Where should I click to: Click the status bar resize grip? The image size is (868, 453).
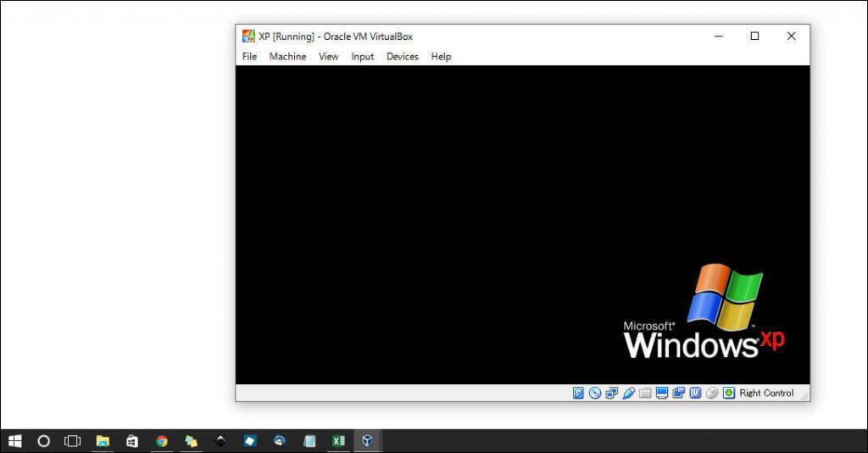(804, 396)
